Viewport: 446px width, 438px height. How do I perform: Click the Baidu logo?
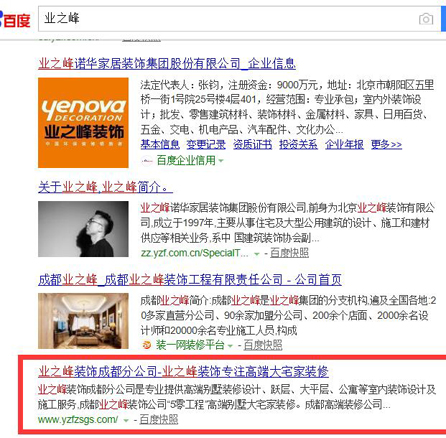[15, 20]
